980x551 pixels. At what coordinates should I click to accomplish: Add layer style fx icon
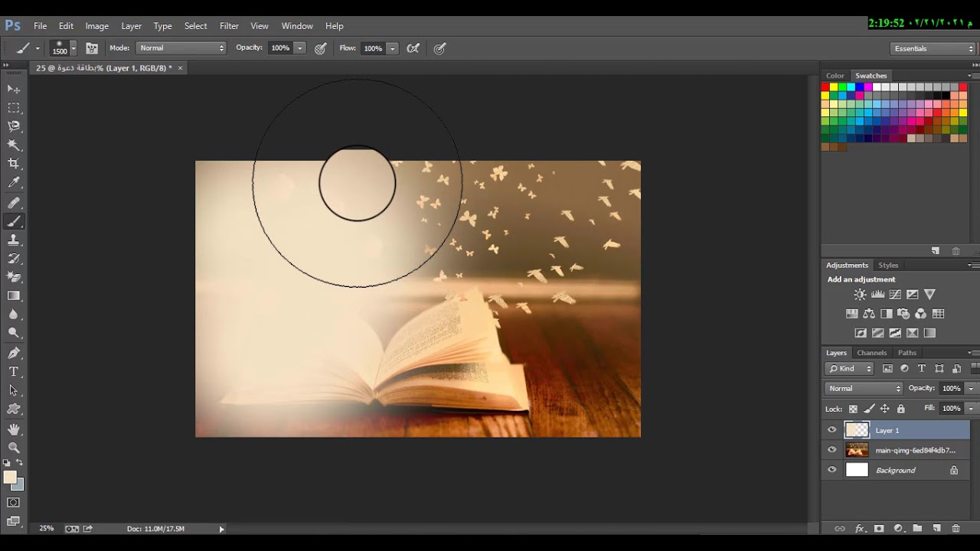click(860, 529)
